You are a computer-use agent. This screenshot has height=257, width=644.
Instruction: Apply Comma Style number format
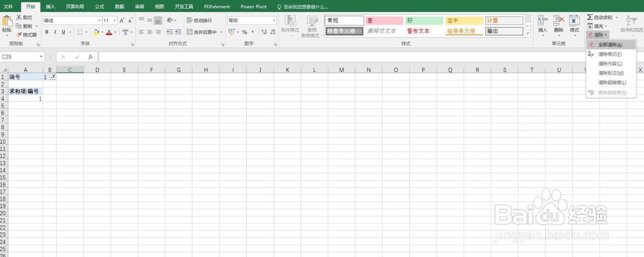[253, 32]
